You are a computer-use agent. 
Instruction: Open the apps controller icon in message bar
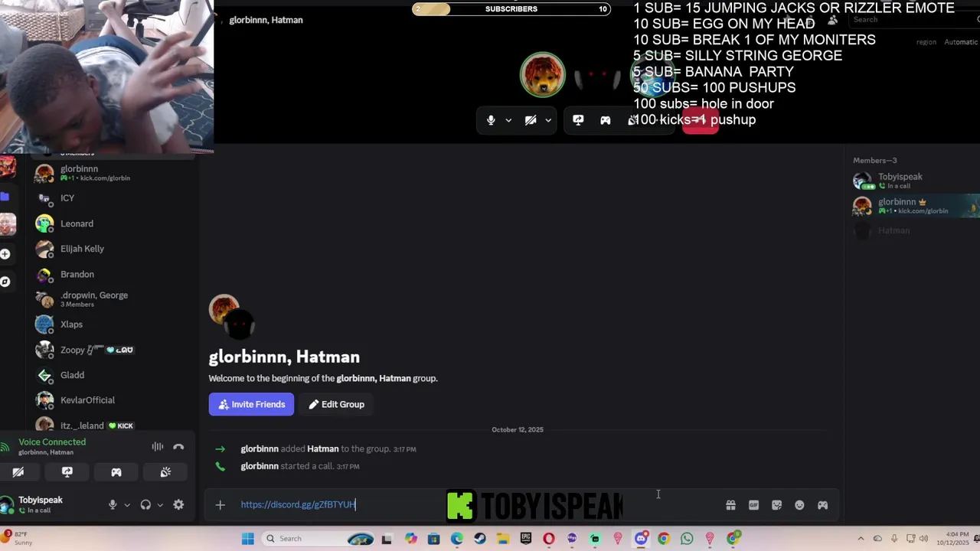tap(822, 505)
